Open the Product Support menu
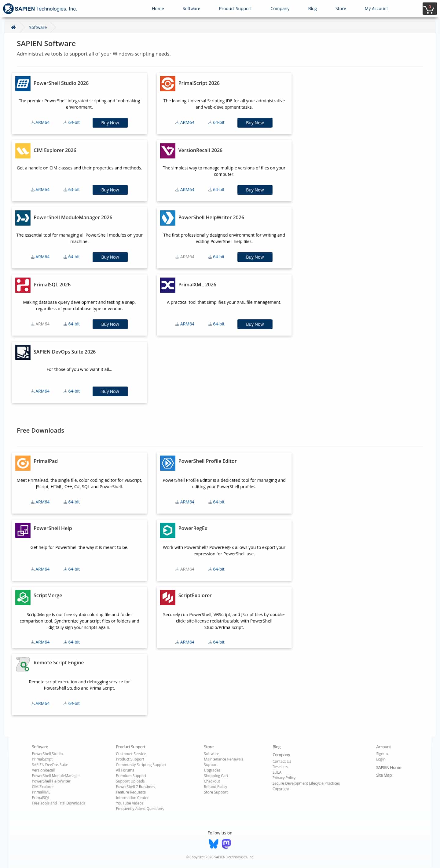Image resolution: width=440 pixels, height=868 pixels. [235, 9]
